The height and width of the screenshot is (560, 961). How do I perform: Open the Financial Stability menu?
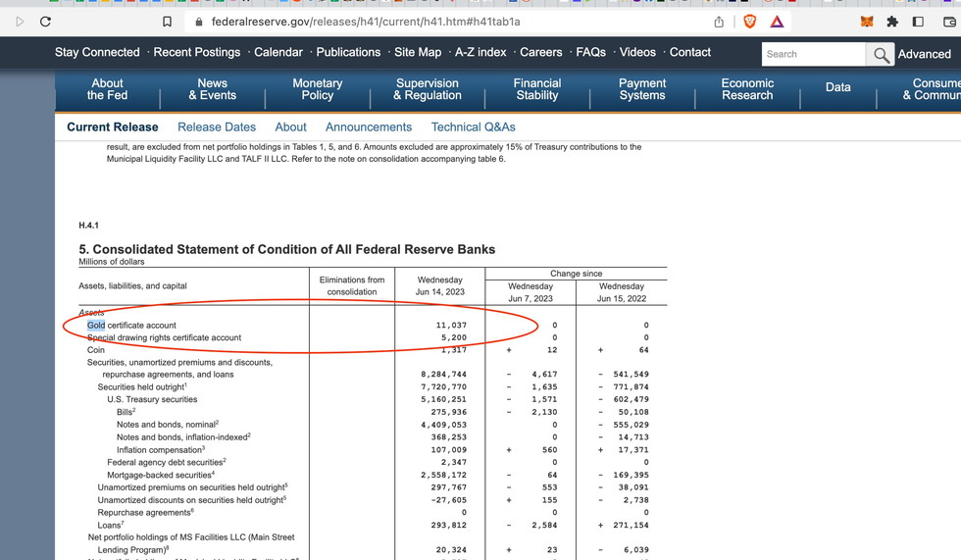[x=537, y=89]
